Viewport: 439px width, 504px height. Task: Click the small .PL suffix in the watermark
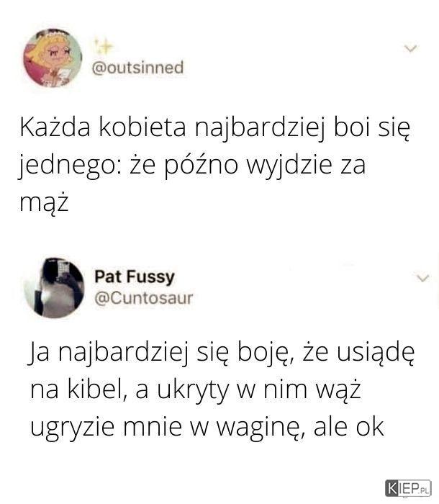point(424,490)
